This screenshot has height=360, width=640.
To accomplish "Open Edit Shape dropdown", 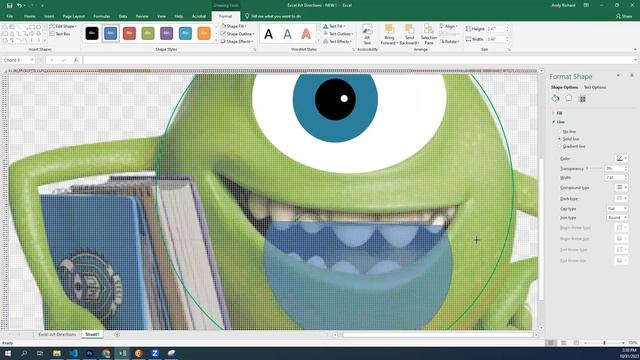I will (63, 26).
